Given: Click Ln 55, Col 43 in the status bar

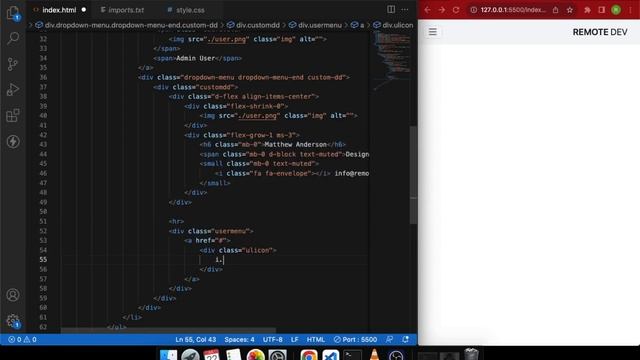Looking at the screenshot, I should click(196, 339).
